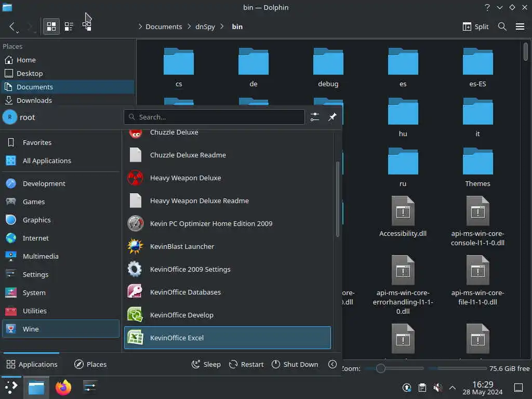
Task: Open the de folder
Action: coord(254,67)
